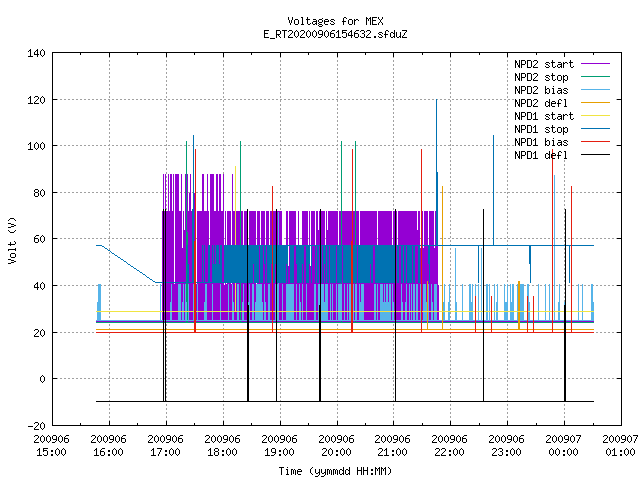The width and height of the screenshot is (640, 480).
Task: Click y-axis tick value 0
Action: 42,379
